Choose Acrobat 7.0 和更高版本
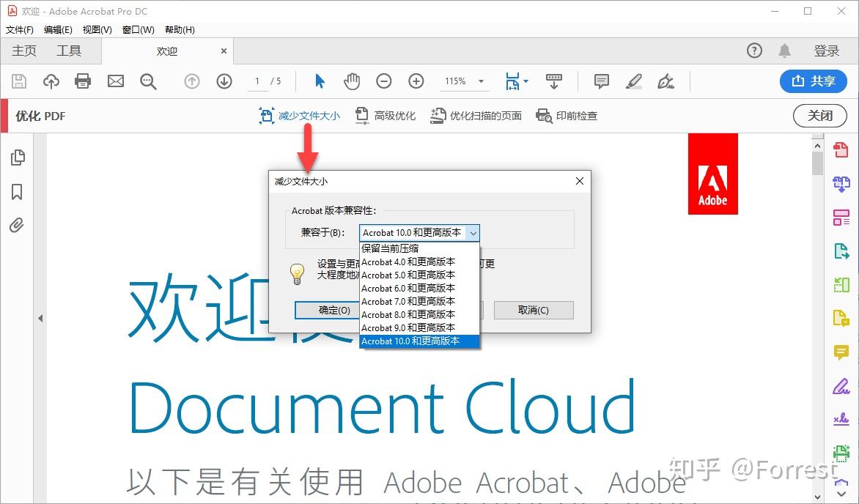The image size is (859, 504). pos(420,301)
